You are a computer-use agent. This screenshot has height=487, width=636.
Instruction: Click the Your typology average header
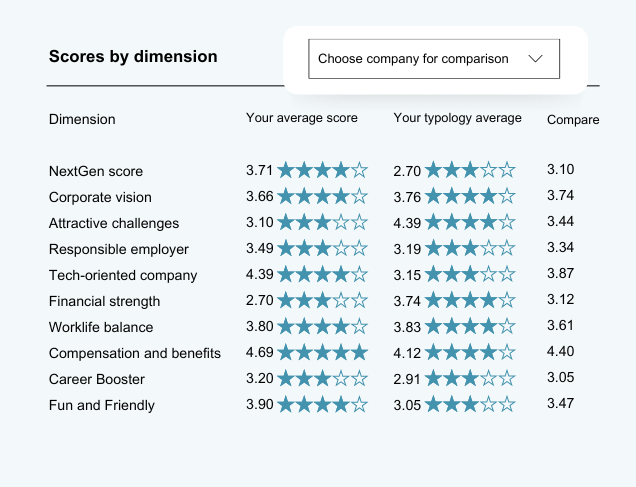pos(457,118)
